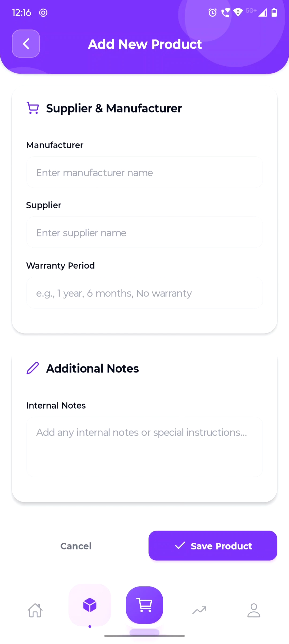Focus the manufacturer name field
Image resolution: width=289 pixels, height=644 pixels.
144,172
